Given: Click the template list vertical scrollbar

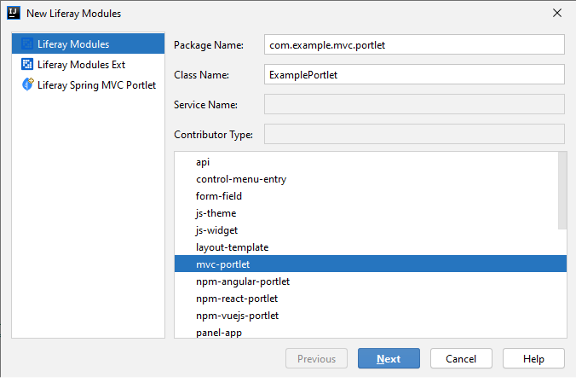Looking at the screenshot, I should click(x=562, y=191).
